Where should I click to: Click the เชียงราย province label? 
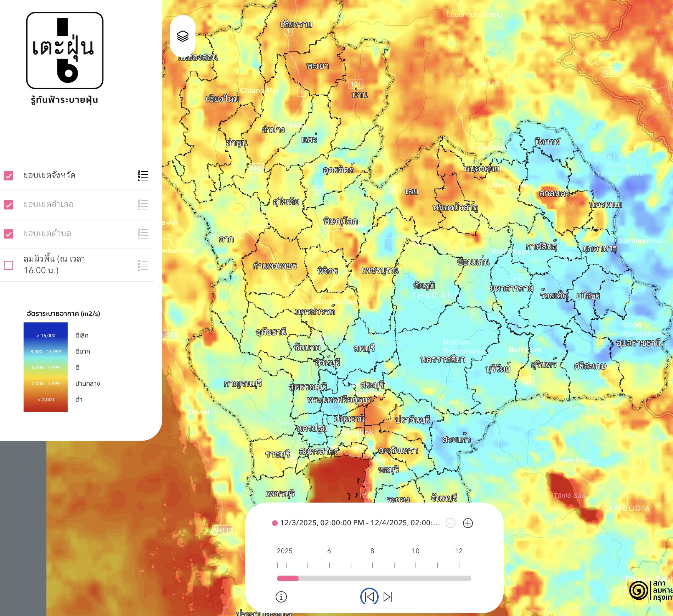pyautogui.click(x=296, y=24)
